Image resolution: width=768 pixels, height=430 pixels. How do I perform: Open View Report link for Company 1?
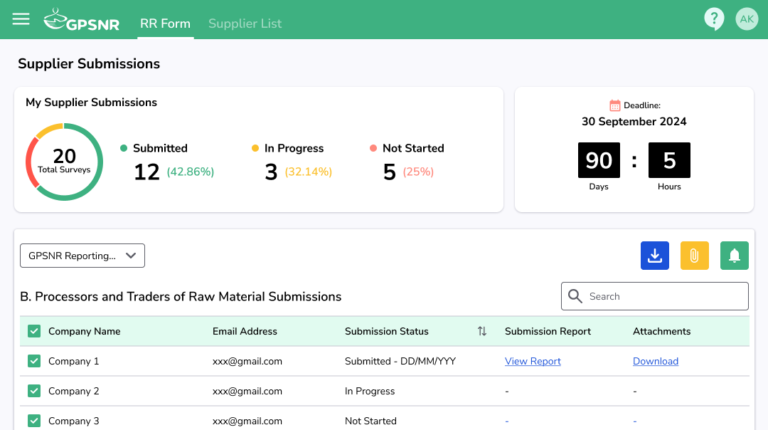532,361
